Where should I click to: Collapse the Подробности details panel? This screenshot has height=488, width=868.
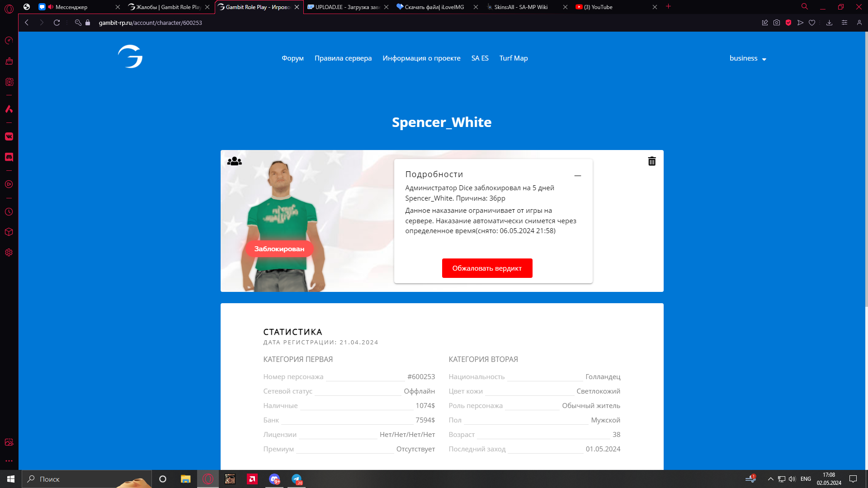pos(577,175)
